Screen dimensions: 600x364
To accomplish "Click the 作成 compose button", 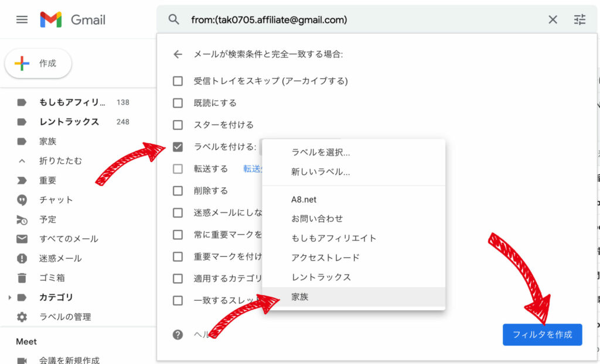I will coord(38,63).
